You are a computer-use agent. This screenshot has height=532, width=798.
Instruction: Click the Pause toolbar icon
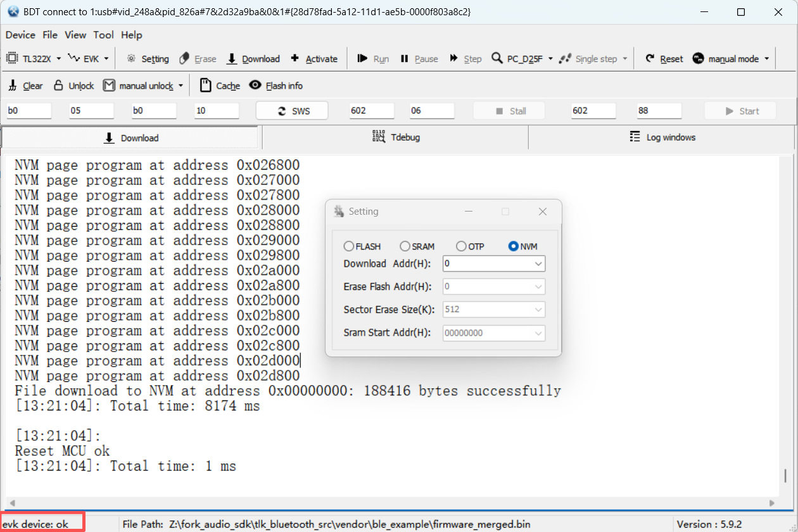tap(405, 59)
